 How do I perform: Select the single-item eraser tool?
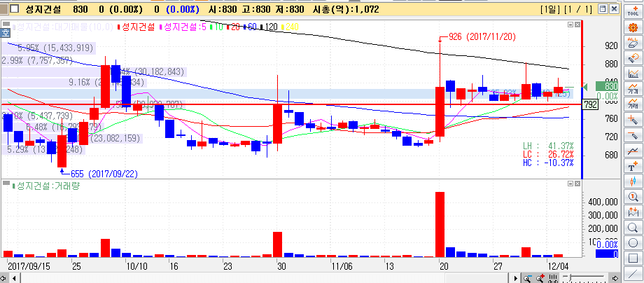click(633, 58)
